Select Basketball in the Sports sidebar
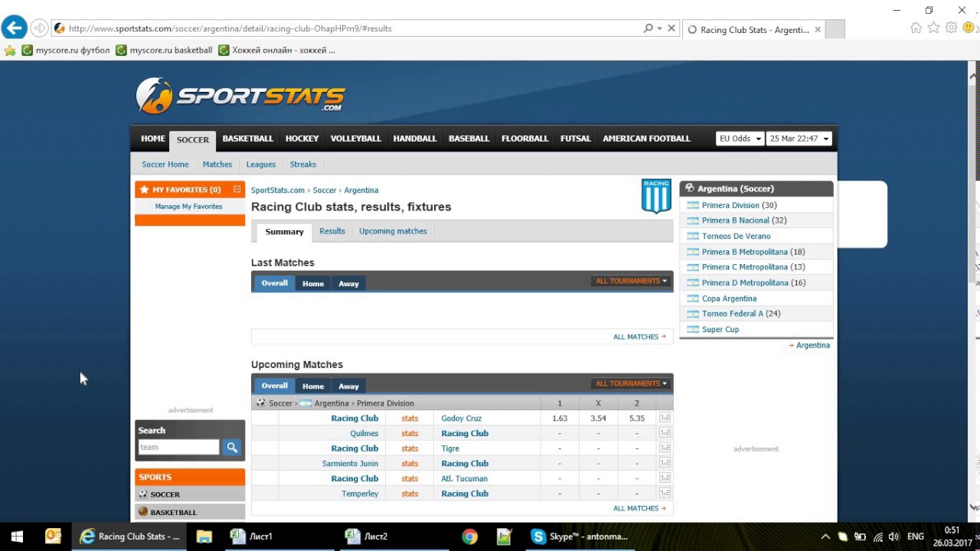The height and width of the screenshot is (551, 980). (190, 512)
